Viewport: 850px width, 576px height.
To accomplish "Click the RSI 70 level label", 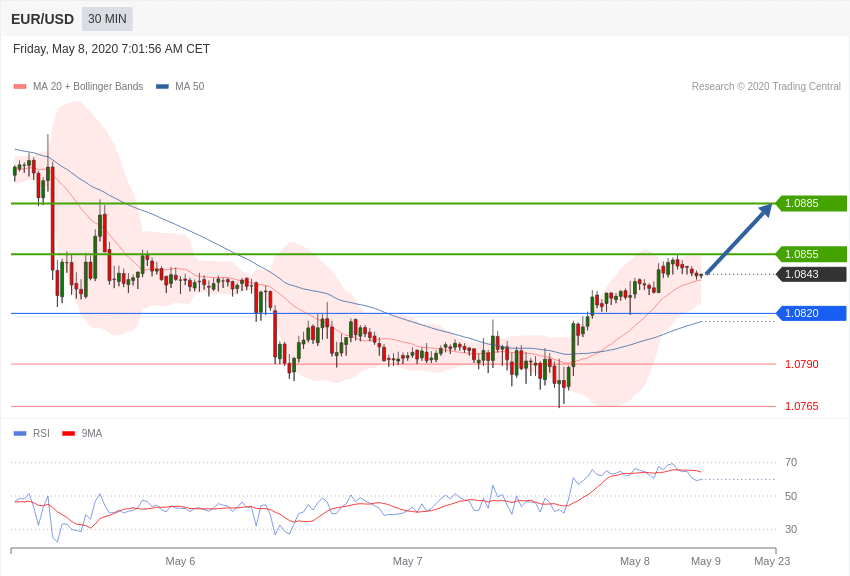I will [x=791, y=462].
